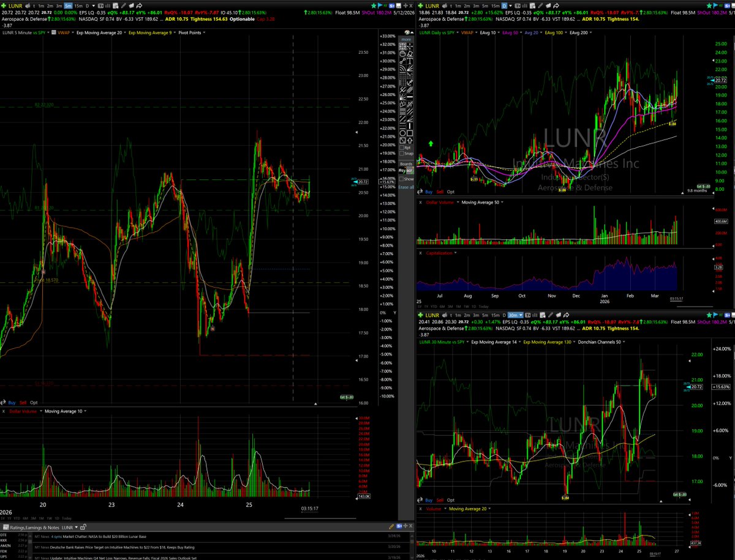This screenshot has height=560, width=735.
Task: Open the #sy board thumbnail
Action: point(402,171)
